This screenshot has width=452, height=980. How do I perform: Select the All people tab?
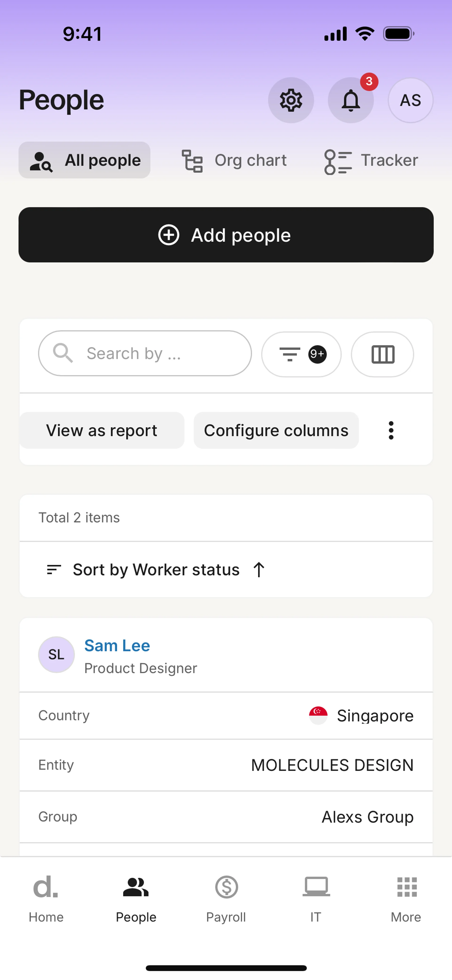tap(85, 160)
